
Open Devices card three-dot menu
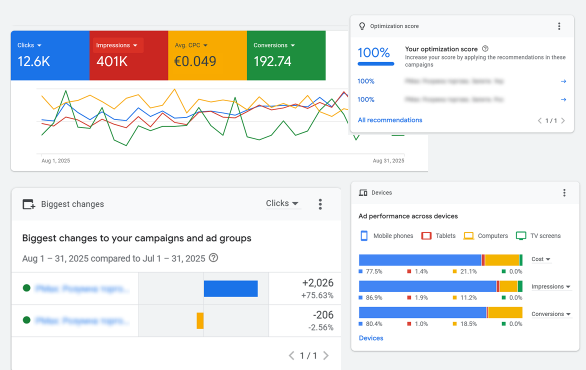(564, 192)
